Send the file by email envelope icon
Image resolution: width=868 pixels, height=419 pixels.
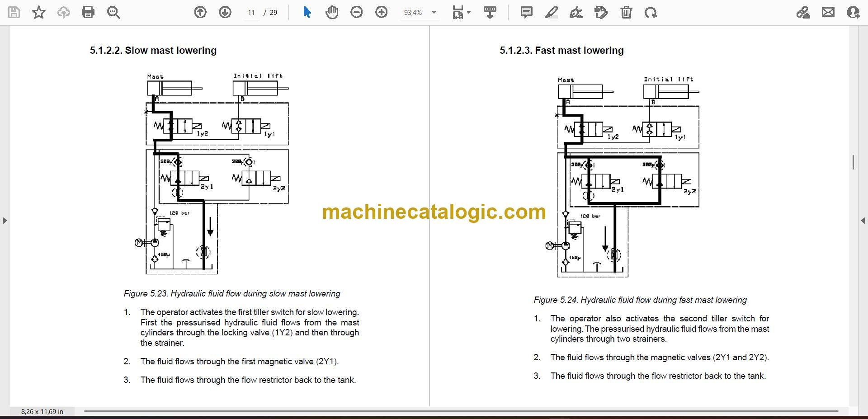[x=828, y=12]
